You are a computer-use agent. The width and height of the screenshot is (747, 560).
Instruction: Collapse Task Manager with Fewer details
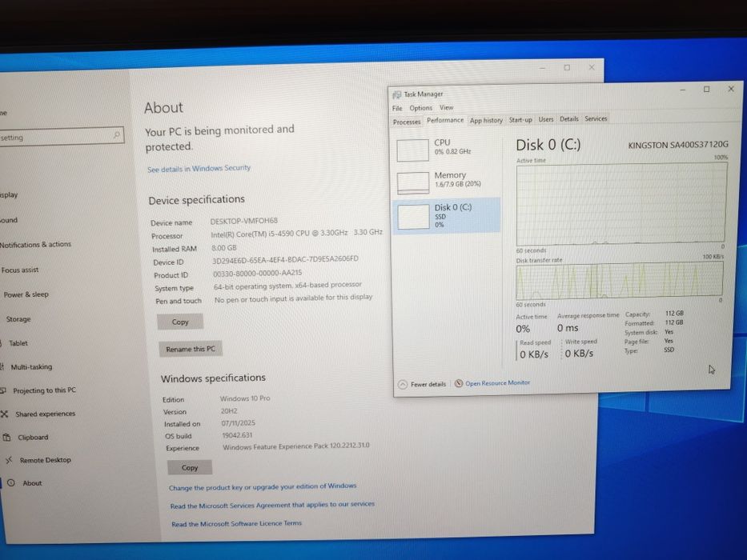[428, 384]
